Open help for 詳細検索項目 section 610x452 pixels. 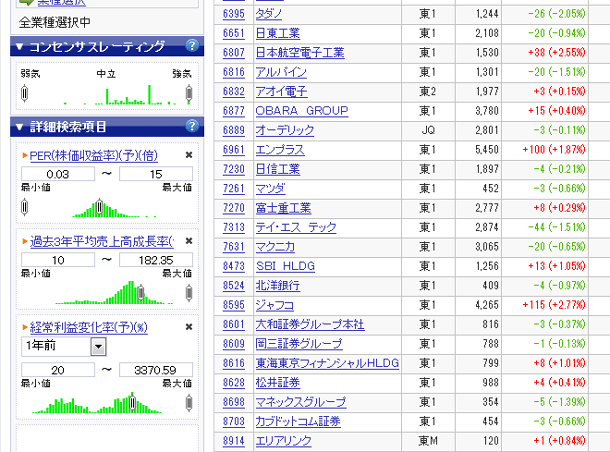pyautogui.click(x=192, y=126)
